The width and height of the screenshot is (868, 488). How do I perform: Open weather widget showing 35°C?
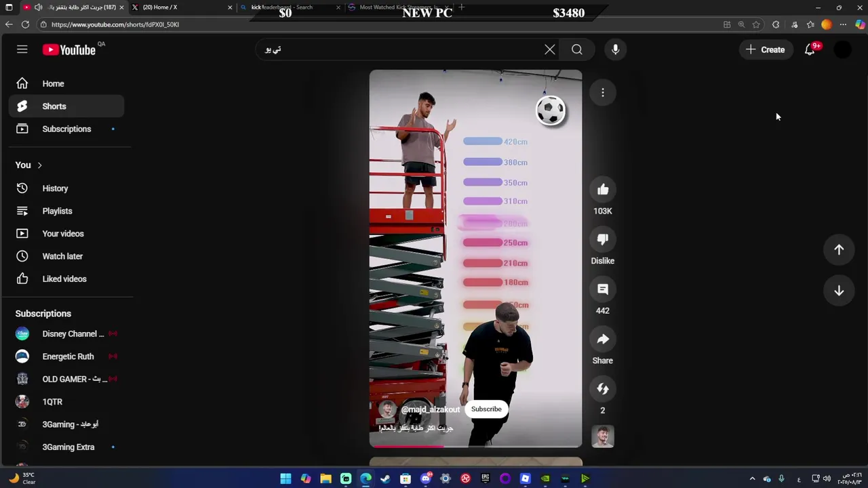(21, 479)
